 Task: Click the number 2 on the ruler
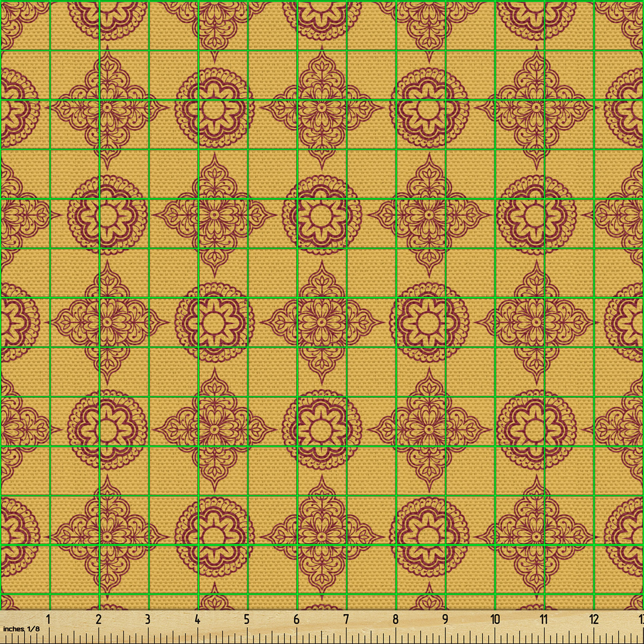[98, 619]
